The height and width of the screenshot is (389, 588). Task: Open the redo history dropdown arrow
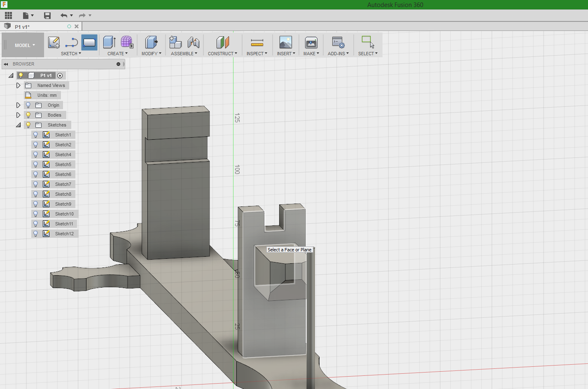coord(90,16)
